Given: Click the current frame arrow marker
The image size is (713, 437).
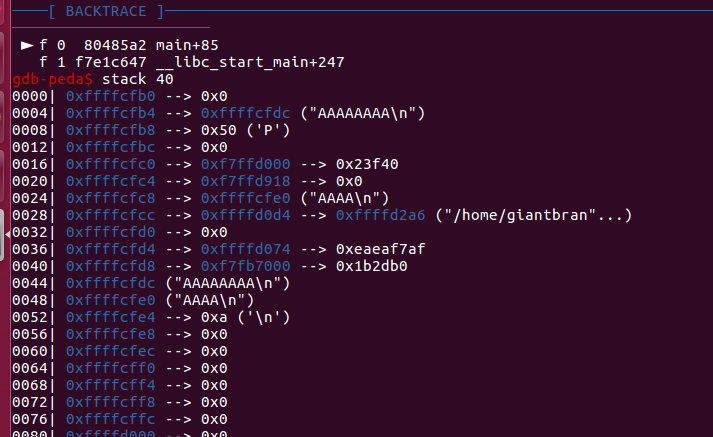Looking at the screenshot, I should point(26,45).
